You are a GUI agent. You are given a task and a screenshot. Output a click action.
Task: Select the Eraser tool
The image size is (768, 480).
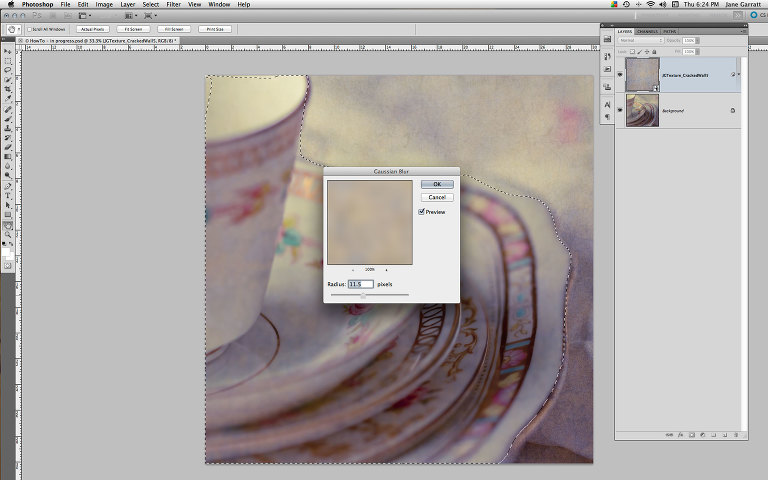click(7, 147)
